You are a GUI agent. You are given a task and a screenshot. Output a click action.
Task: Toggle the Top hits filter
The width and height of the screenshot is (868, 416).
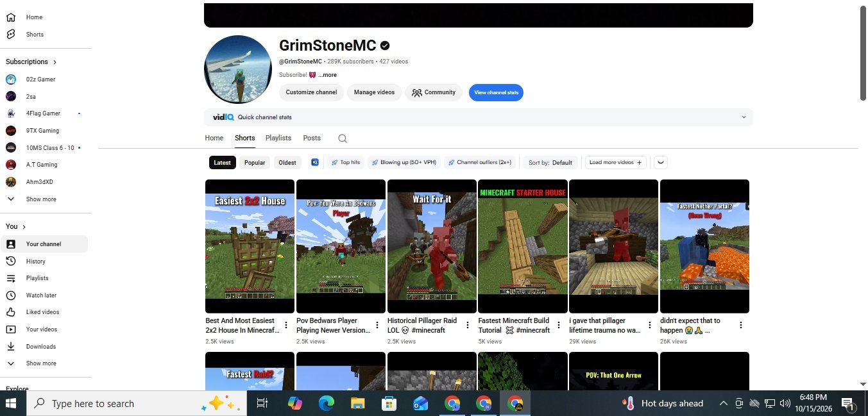pos(345,163)
